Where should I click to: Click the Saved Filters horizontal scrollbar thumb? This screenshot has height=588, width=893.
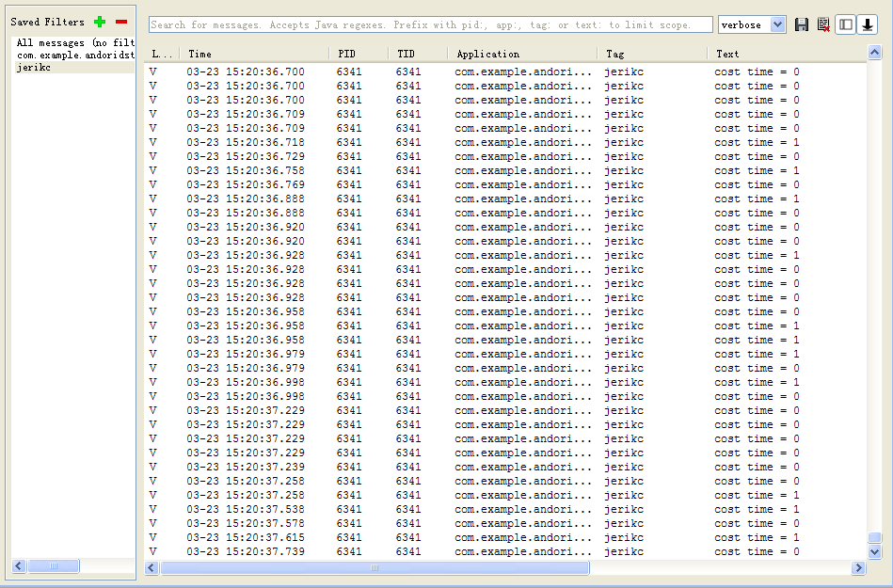[54, 565]
